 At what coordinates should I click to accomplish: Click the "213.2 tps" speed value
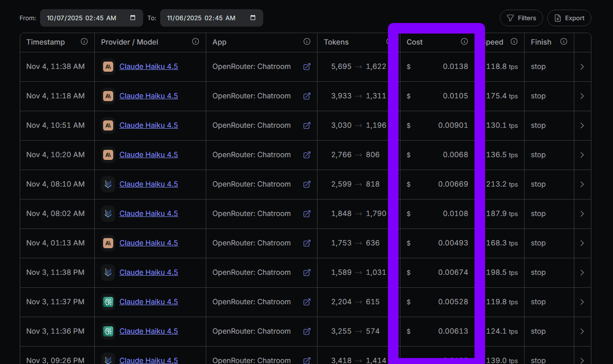[502, 184]
